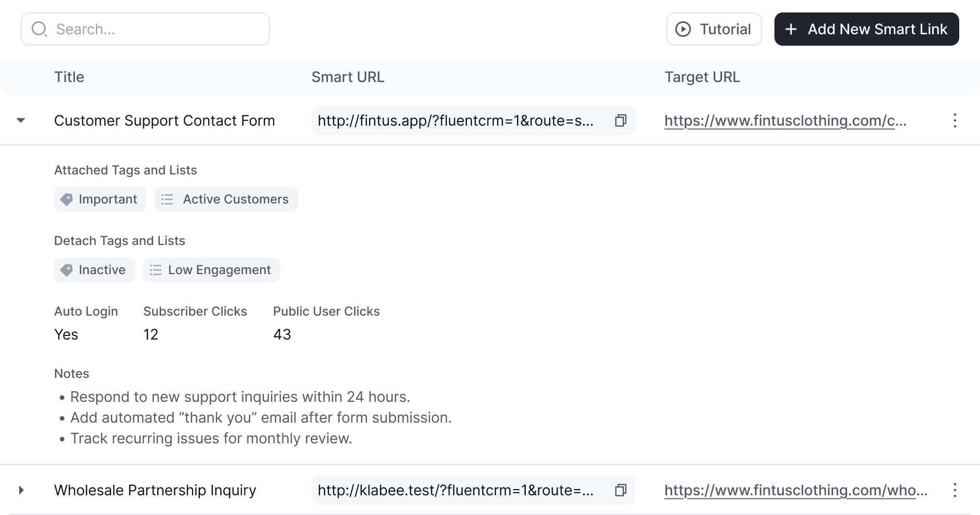
Task: Click the Active Customers list label
Action: tap(236, 199)
